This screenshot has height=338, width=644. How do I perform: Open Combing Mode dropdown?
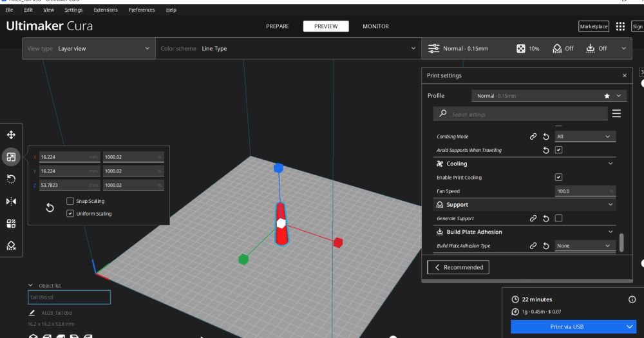tap(585, 136)
